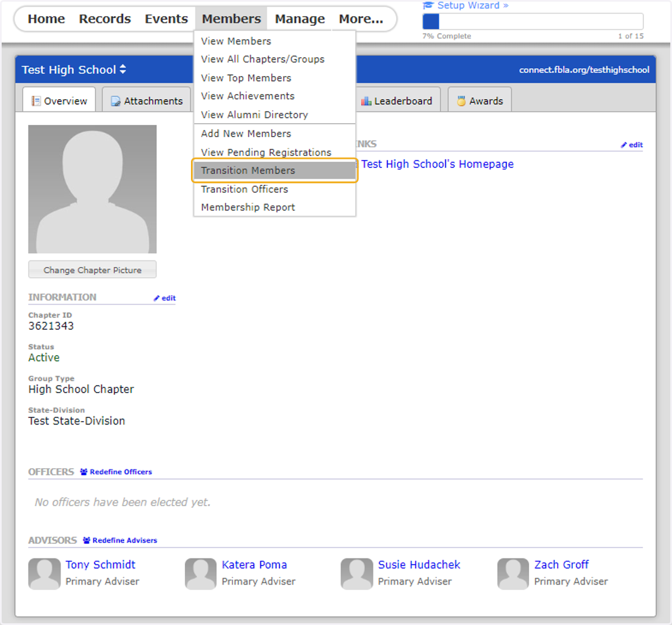The height and width of the screenshot is (625, 672).
Task: Open the Members menu
Action: pyautogui.click(x=231, y=19)
